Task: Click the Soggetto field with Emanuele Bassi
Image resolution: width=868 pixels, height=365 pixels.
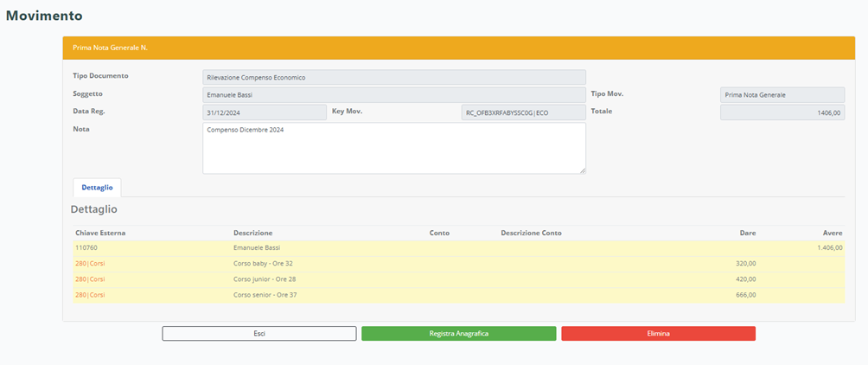Action: 393,94
